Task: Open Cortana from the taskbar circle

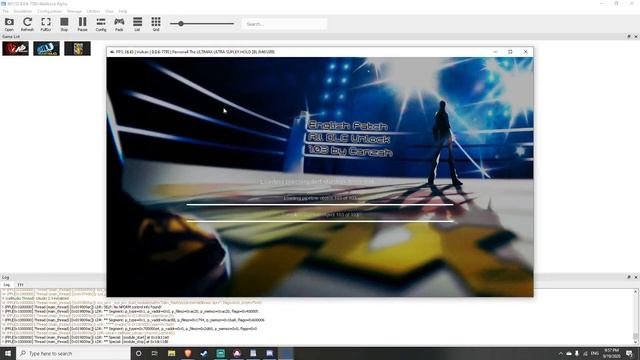Action: coord(138,353)
